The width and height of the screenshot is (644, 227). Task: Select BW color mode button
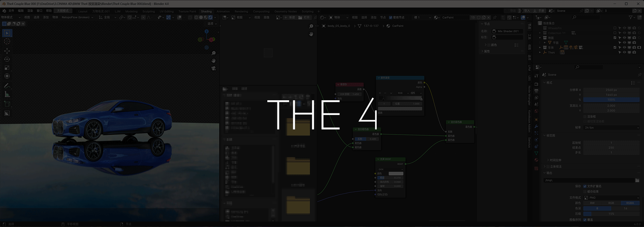[x=592, y=203]
